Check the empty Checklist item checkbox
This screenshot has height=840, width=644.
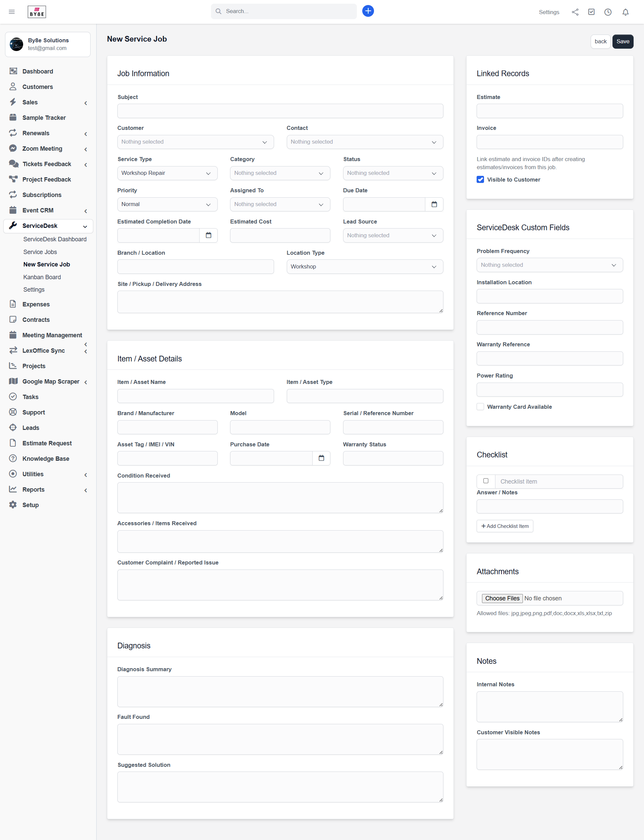coord(486,481)
